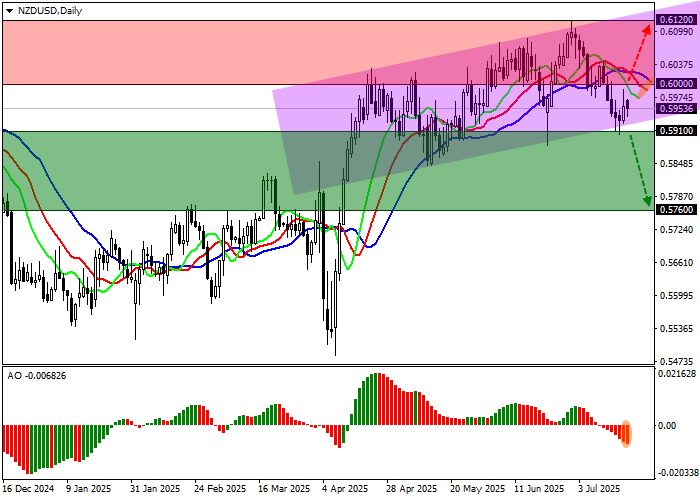Click the 24 Feb 2025 date label
The height and width of the screenshot is (500, 700).
pos(220,489)
